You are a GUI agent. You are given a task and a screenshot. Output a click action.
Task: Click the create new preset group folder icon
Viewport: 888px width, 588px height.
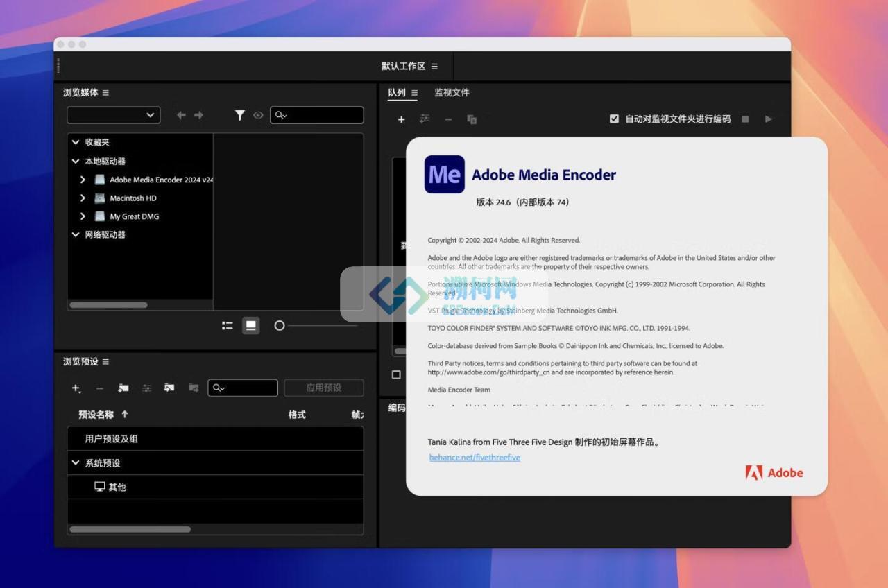click(x=123, y=388)
